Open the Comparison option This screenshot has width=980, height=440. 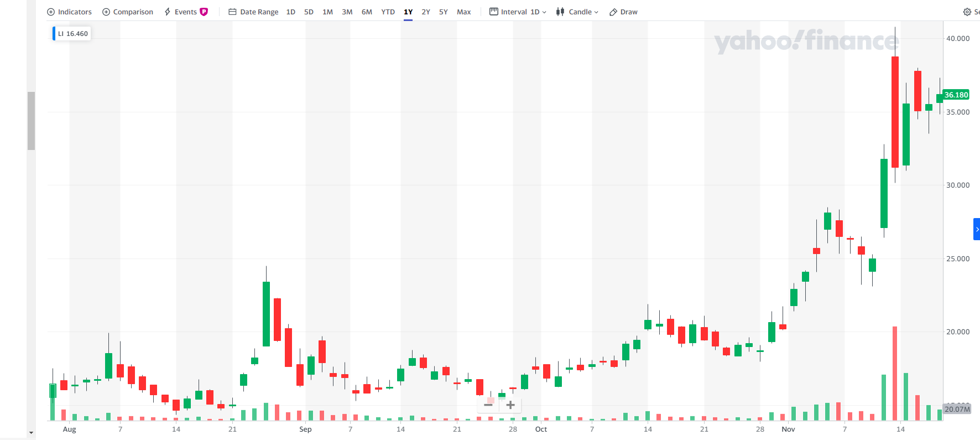click(x=128, y=12)
